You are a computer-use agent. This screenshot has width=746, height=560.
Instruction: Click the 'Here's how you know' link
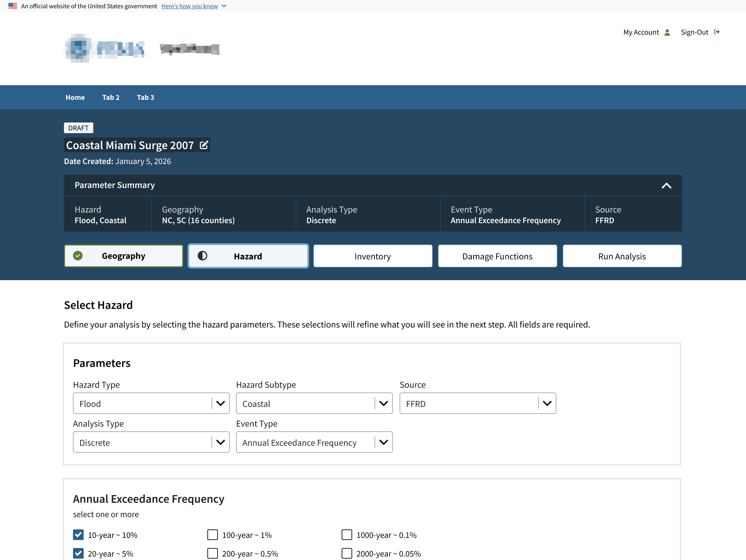point(189,6)
